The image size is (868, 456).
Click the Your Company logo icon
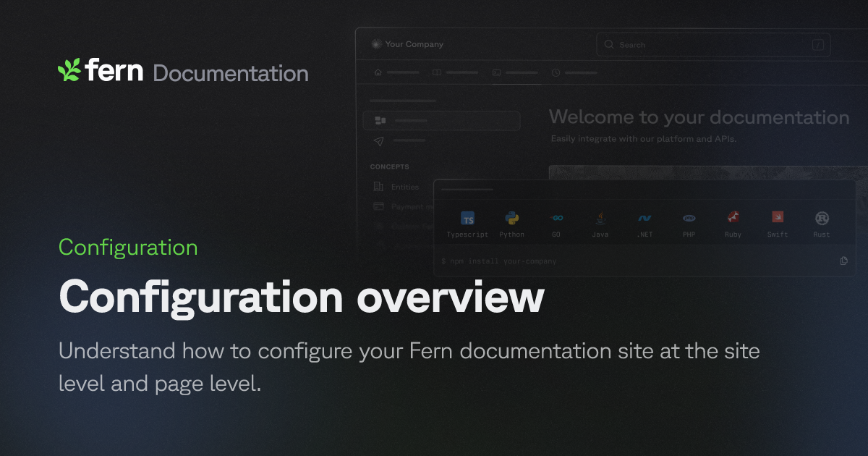[x=375, y=44]
